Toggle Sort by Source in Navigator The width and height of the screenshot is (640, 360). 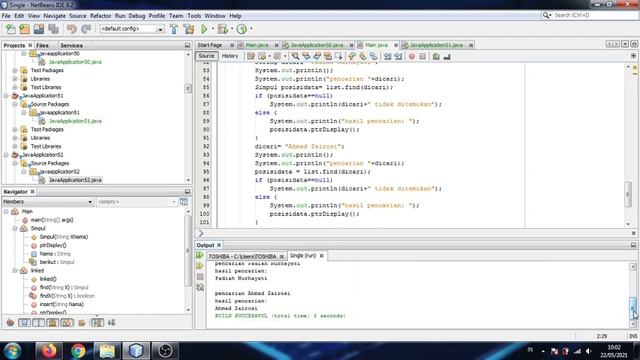coord(111,323)
